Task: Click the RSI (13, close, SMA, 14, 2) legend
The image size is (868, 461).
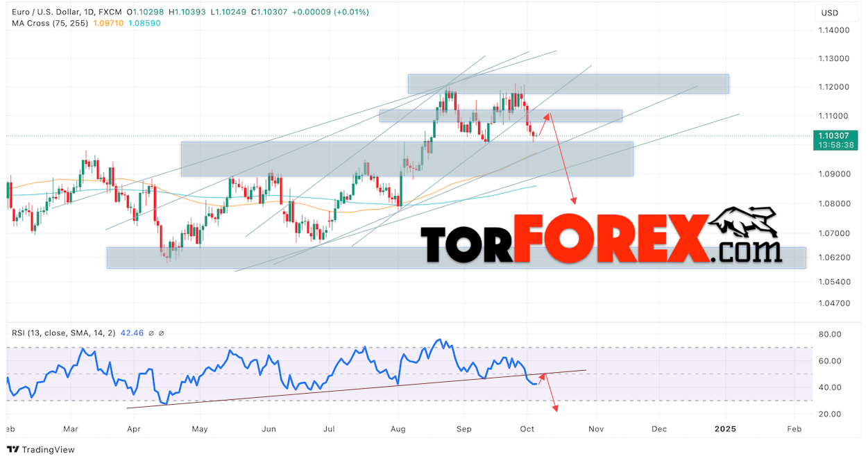Action: coord(65,333)
